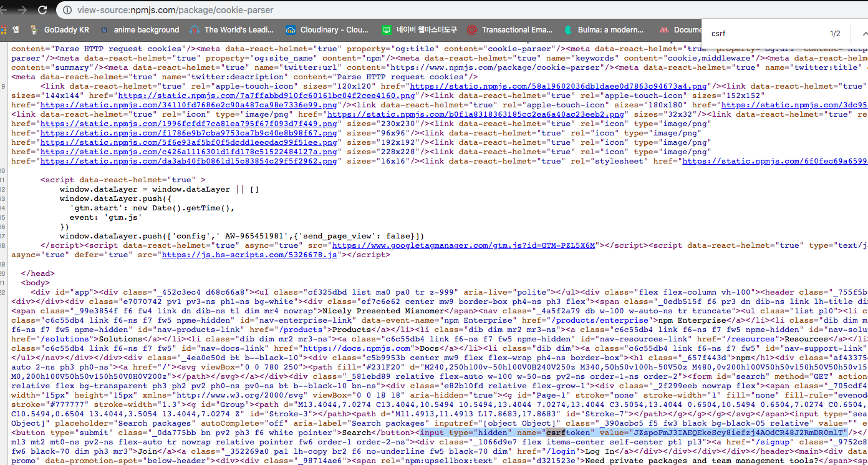Follow the b0f1a8318363185cc2ea6a40ac23eeb2.png link
Image resolution: width=868 pixels, height=465 pixels.
[475, 114]
